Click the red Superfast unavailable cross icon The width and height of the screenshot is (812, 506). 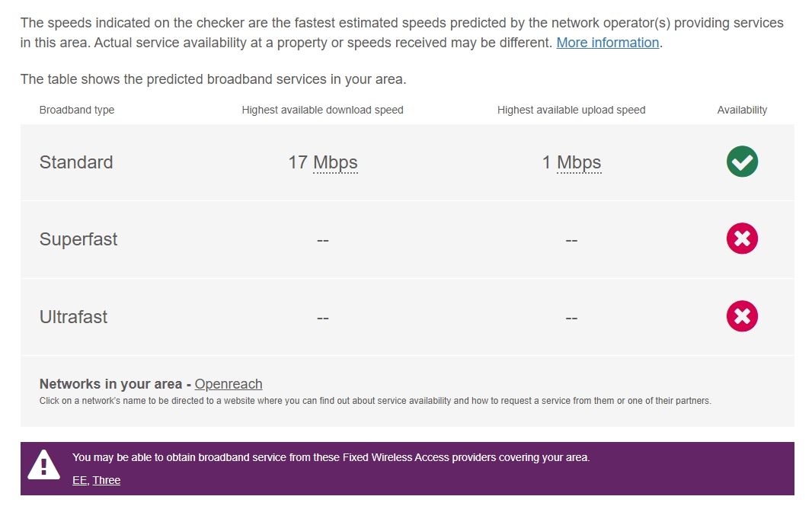(742, 239)
